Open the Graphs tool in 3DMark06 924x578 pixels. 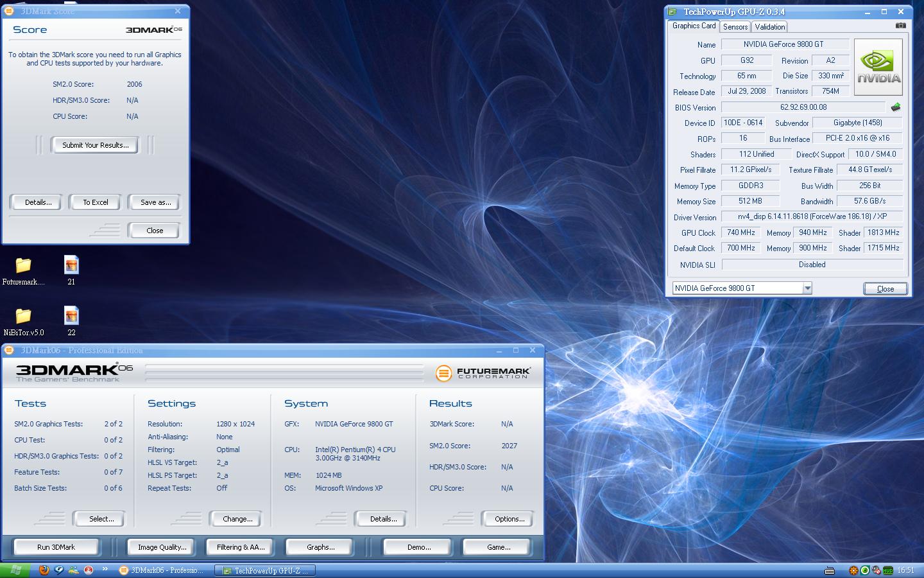(320, 547)
